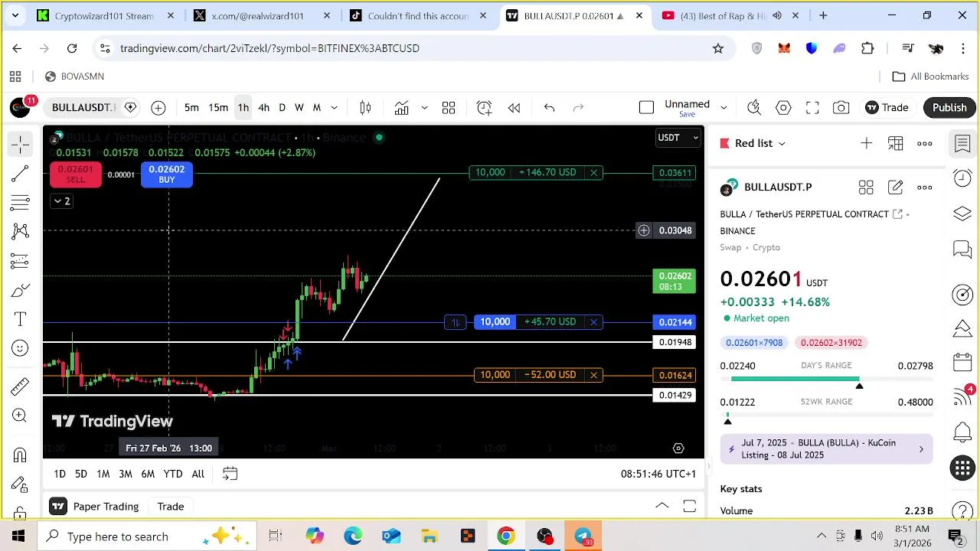Open the indicators menu

pyautogui.click(x=401, y=108)
